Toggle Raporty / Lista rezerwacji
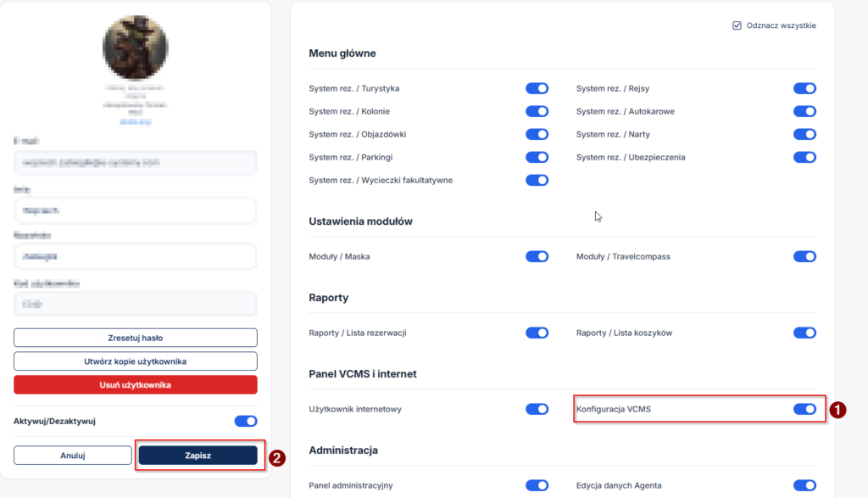The image size is (868, 498). click(537, 333)
